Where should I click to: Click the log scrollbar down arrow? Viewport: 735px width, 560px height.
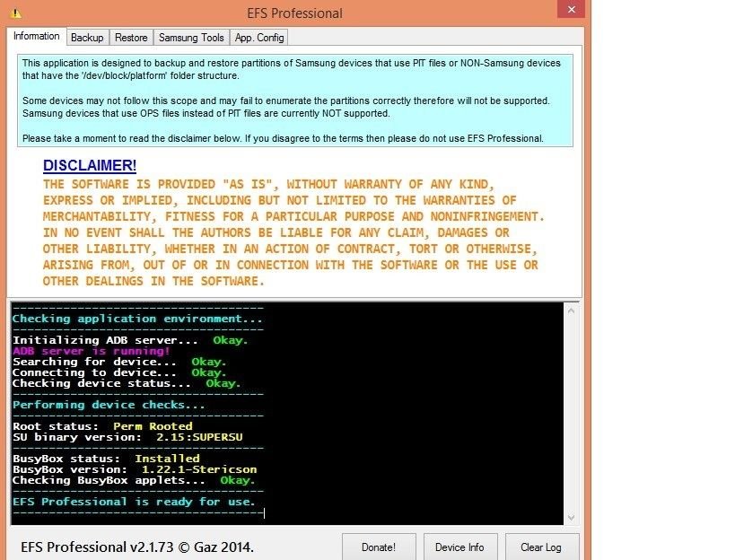click(x=572, y=517)
